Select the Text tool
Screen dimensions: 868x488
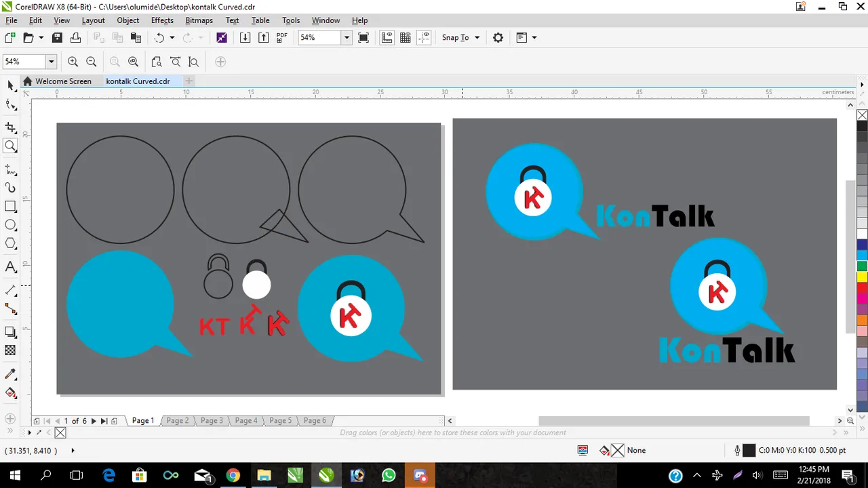coord(10,267)
